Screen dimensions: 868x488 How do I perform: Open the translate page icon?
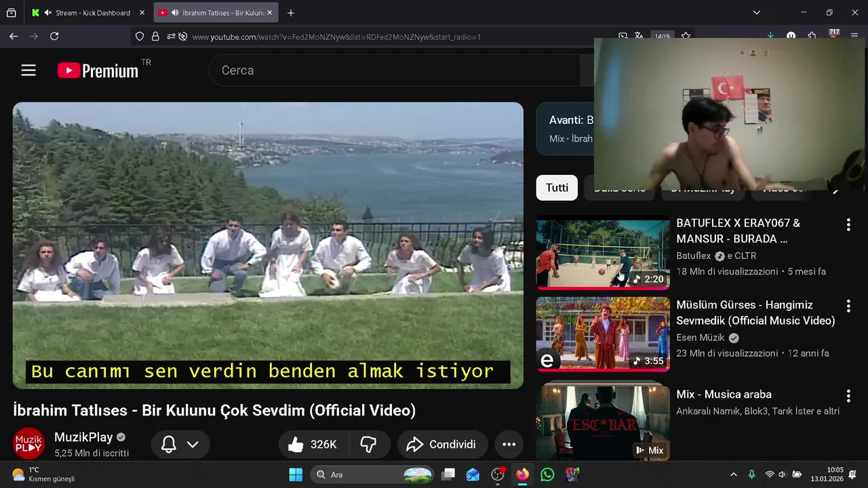pos(639,36)
